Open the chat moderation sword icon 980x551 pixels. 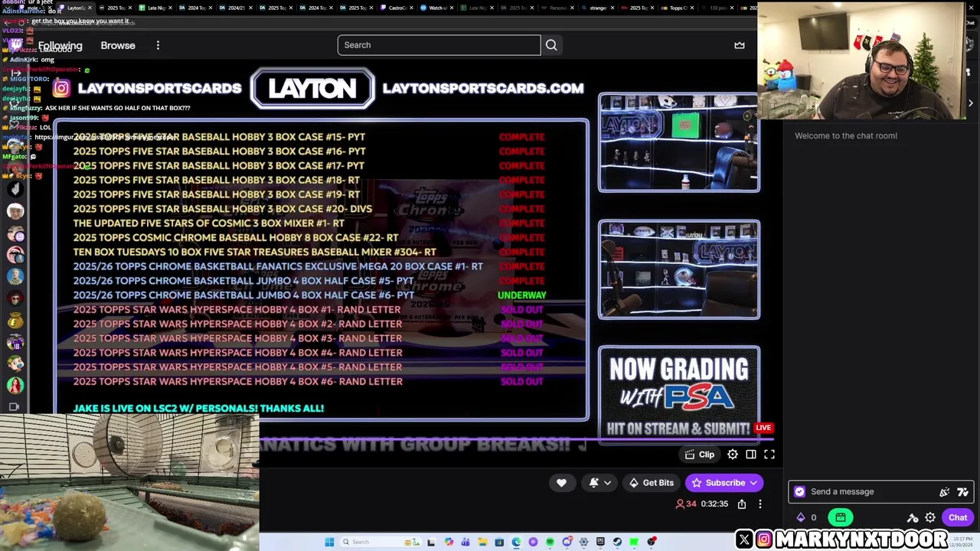(x=912, y=518)
